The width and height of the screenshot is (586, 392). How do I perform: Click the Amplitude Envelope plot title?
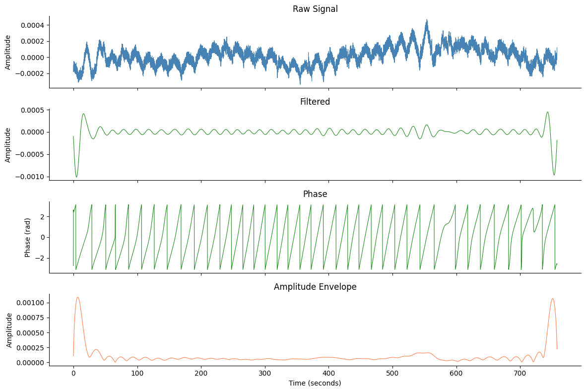click(315, 287)
